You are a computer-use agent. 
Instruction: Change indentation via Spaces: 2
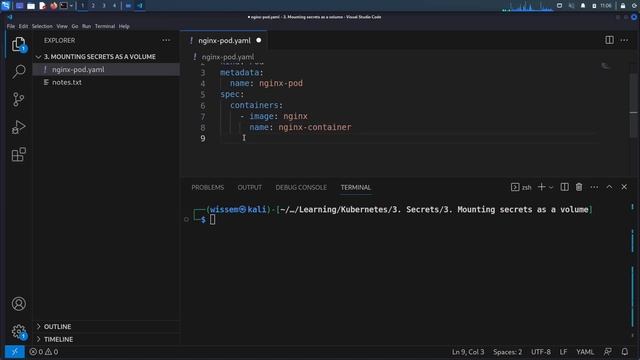point(507,352)
